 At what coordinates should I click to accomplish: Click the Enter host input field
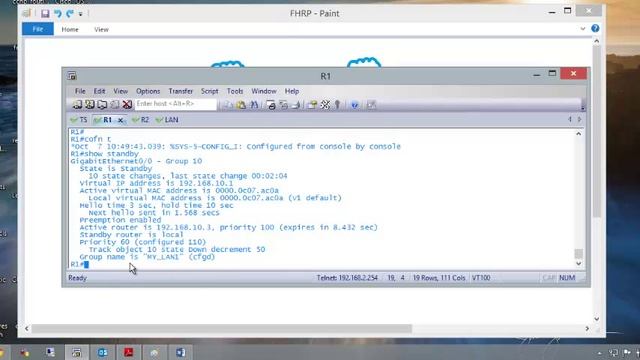[x=176, y=104]
